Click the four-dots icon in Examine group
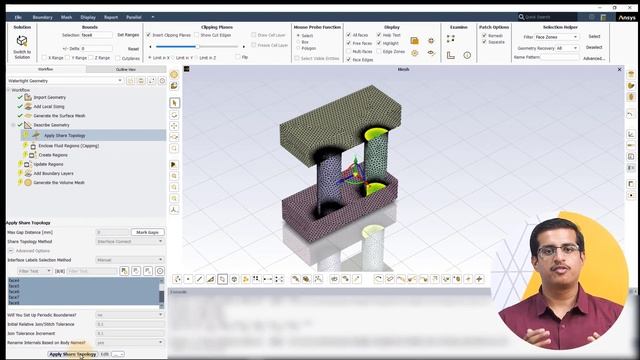The width and height of the screenshot is (640, 360). 451,39
